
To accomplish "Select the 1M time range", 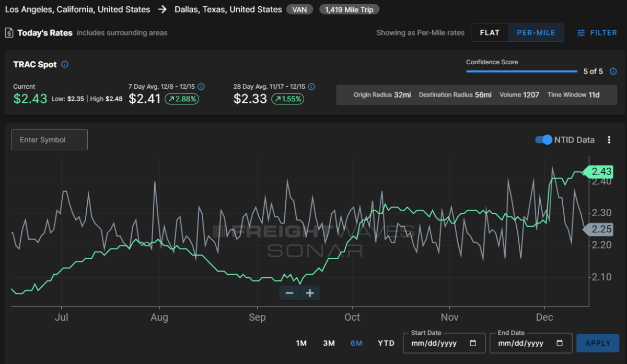I will click(x=301, y=343).
